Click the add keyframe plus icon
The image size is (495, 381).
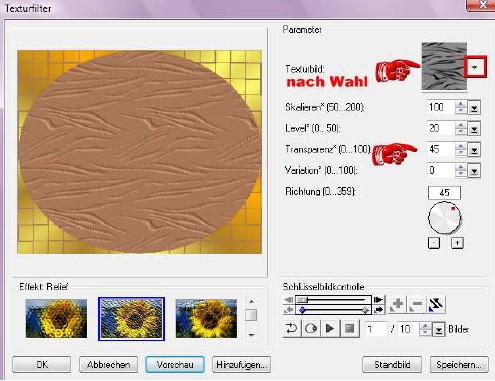click(397, 304)
